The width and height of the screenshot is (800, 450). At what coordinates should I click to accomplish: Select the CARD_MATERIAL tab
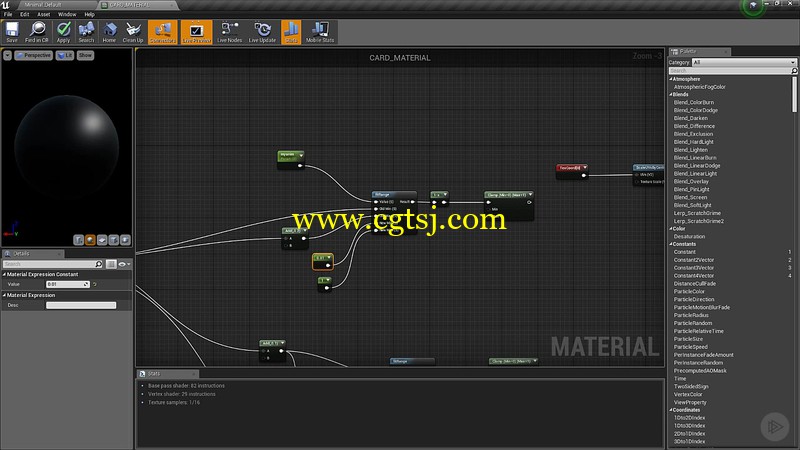[130, 5]
